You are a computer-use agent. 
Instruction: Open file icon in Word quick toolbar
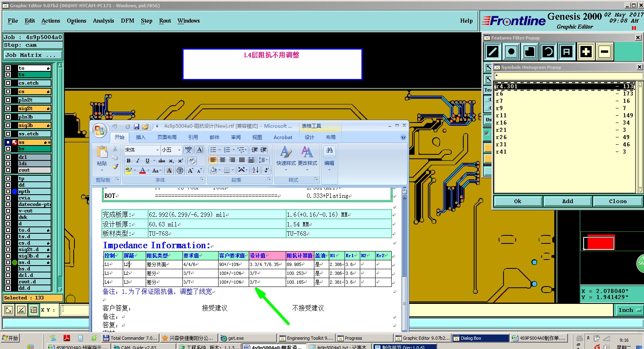pyautogui.click(x=145, y=127)
